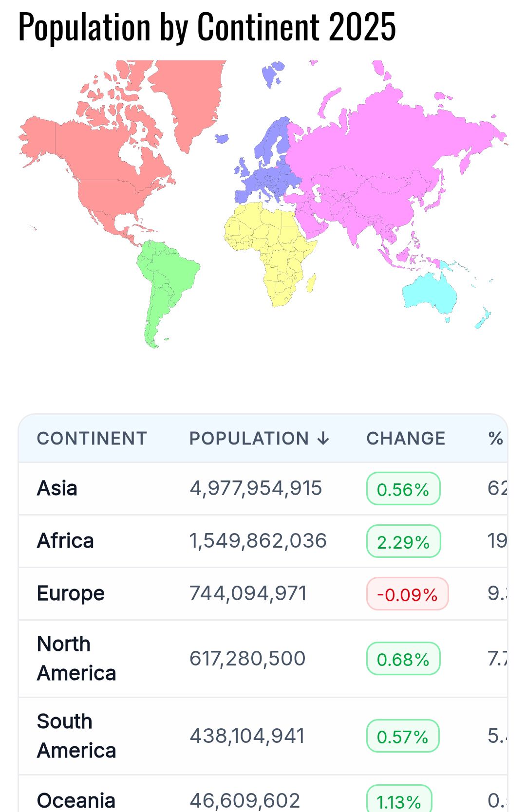Click Europe's -0.09% change badge
Screen dimensions: 526x812
[407, 594]
